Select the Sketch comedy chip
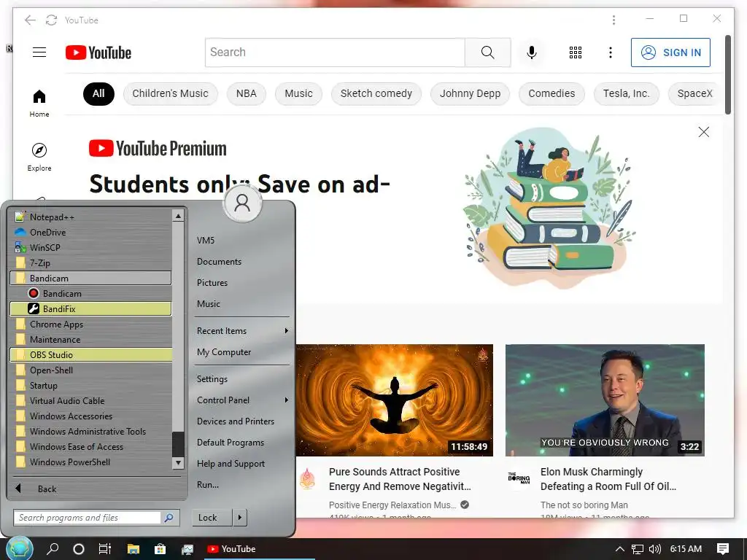747x560 pixels. coord(376,93)
